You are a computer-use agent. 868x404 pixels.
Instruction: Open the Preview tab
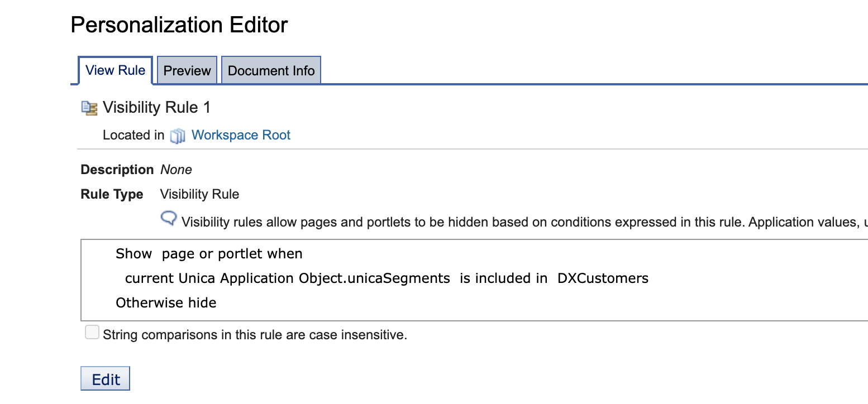[x=187, y=71]
